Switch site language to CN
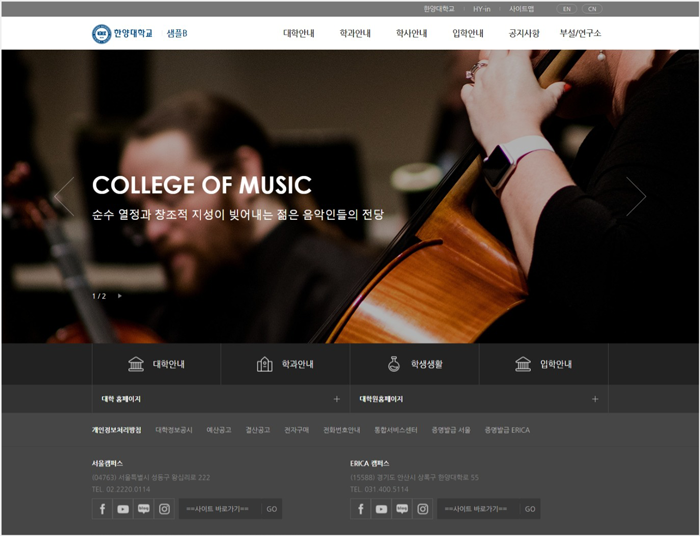 [x=591, y=9]
